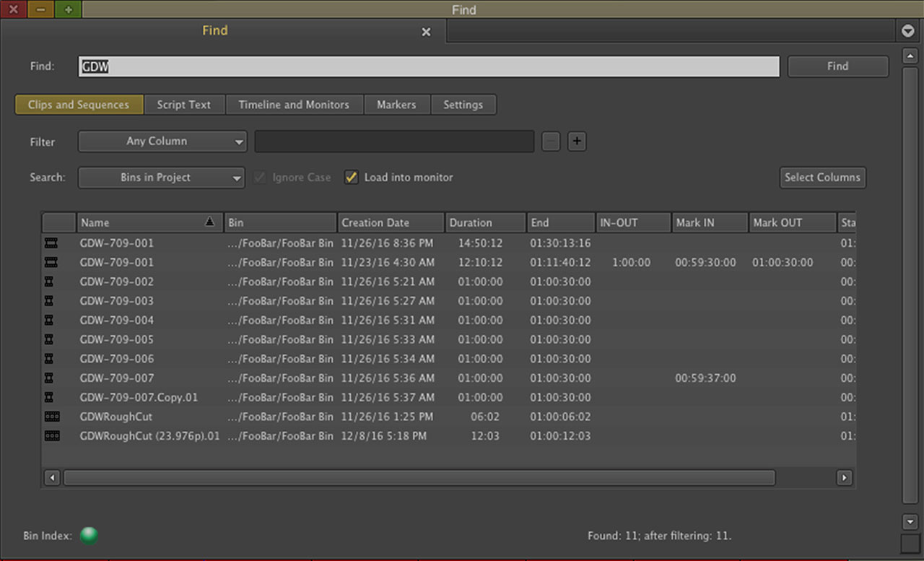Image resolution: width=924 pixels, height=561 pixels.
Task: Open the Markers tab
Action: point(396,105)
